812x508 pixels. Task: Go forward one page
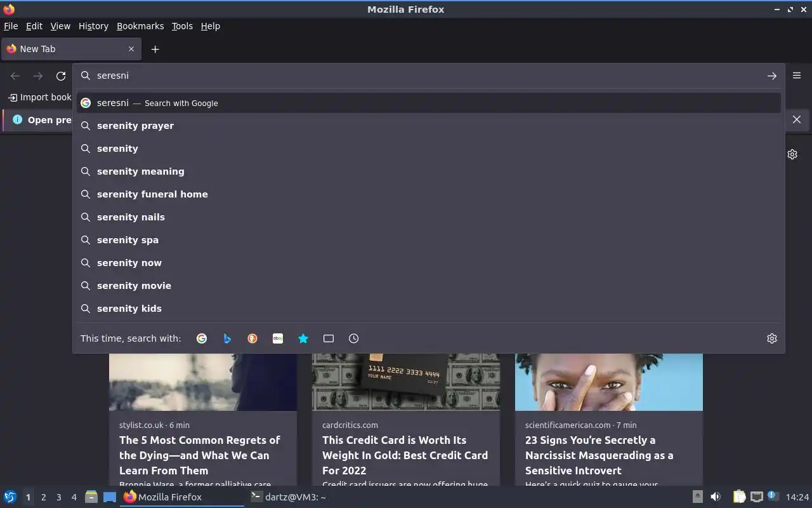coord(38,76)
